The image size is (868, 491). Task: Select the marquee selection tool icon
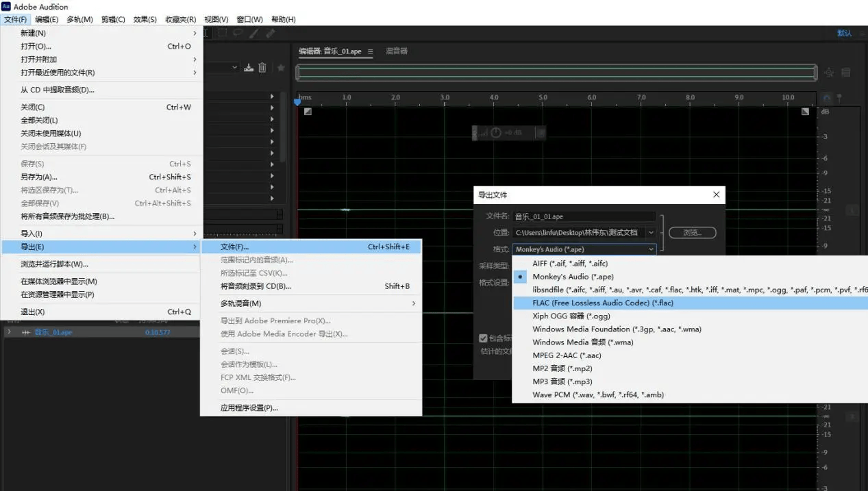pos(223,32)
